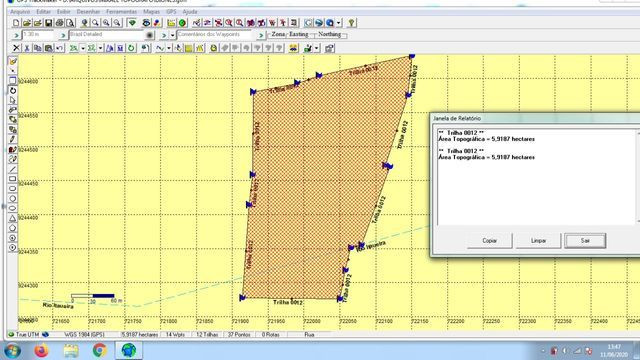Click the Chrome icon in taskbar
The height and width of the screenshot is (360, 640).
[100, 350]
